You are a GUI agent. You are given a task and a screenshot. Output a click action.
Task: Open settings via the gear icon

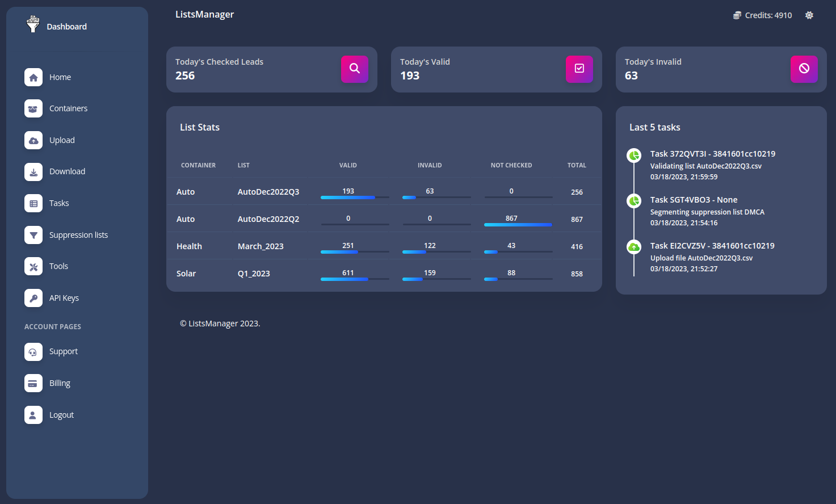tap(809, 15)
